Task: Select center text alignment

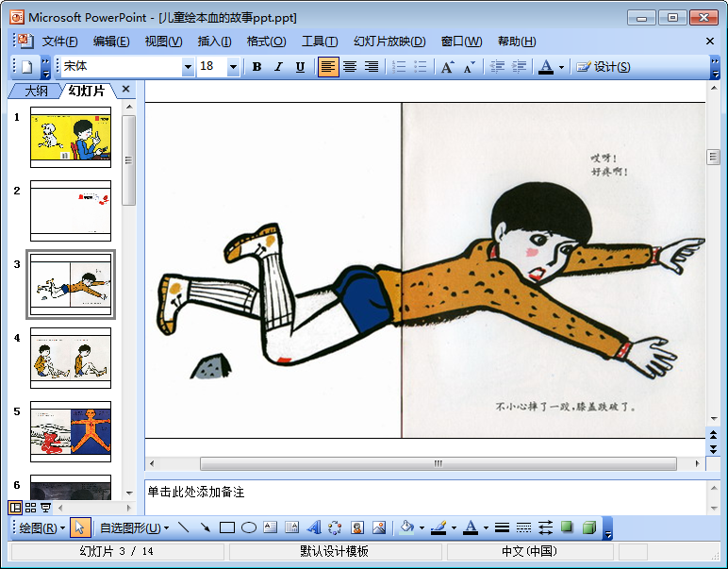Action: pyautogui.click(x=350, y=67)
